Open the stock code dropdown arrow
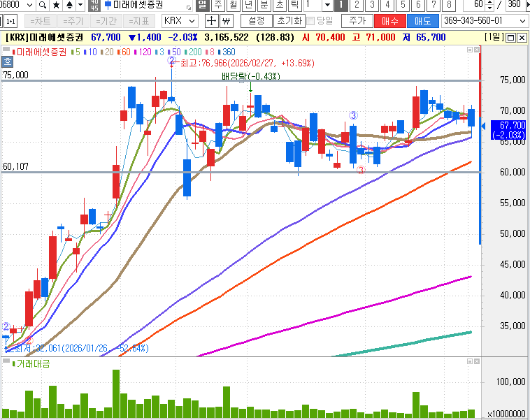This screenshot has height=420, width=530. pos(29,5)
